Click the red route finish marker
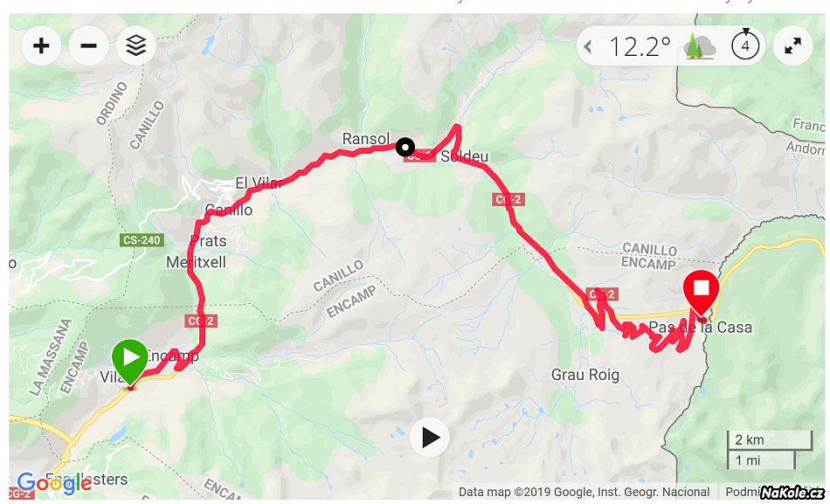Image resolution: width=830 pixels, height=504 pixels. pos(702,294)
